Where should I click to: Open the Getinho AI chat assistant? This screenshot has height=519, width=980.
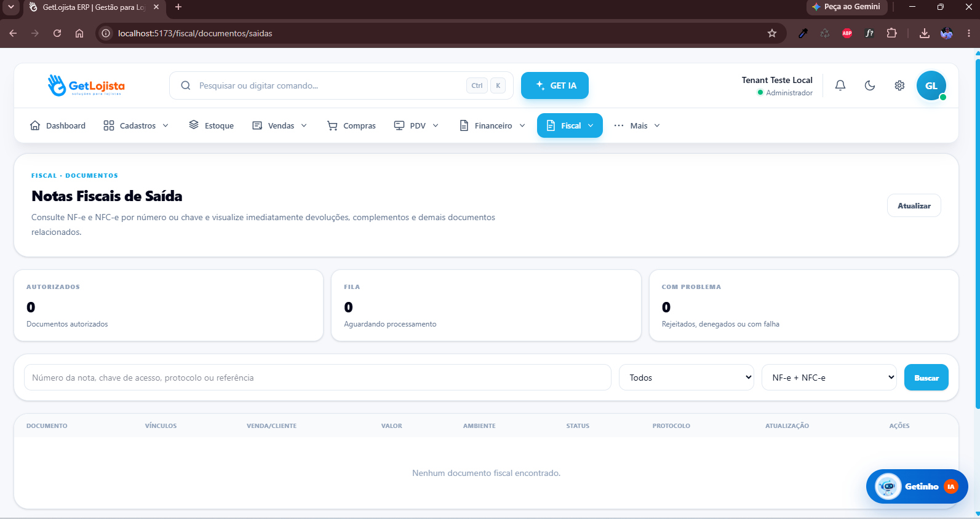917,486
